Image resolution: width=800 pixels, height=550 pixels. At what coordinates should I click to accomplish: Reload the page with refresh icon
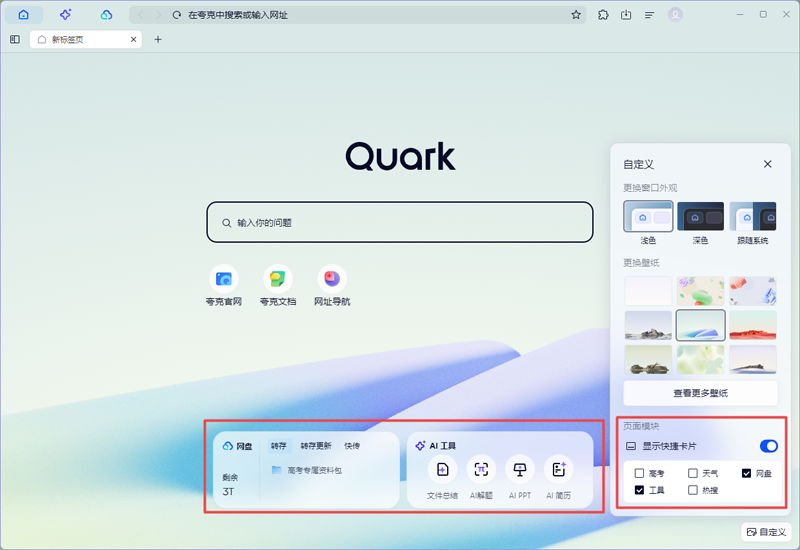point(177,15)
